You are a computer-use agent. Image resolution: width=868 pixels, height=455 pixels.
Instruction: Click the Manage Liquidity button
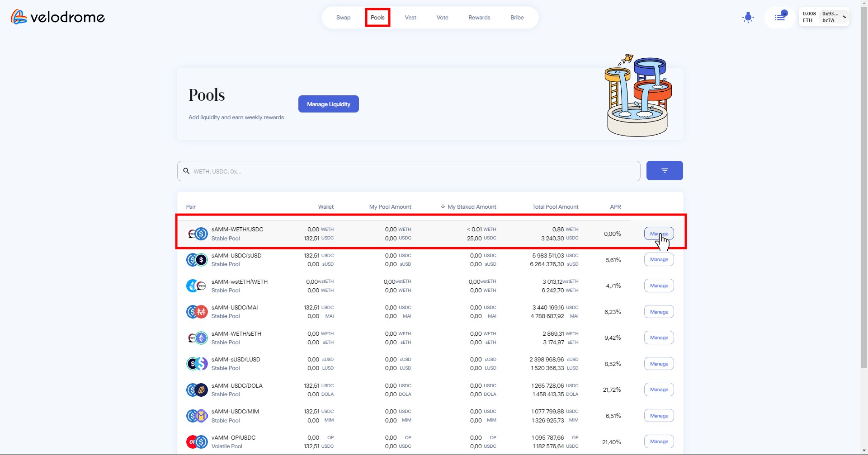click(x=329, y=104)
